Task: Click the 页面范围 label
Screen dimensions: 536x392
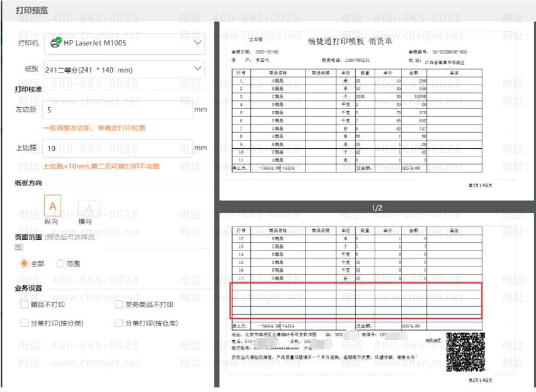Action: (28, 237)
